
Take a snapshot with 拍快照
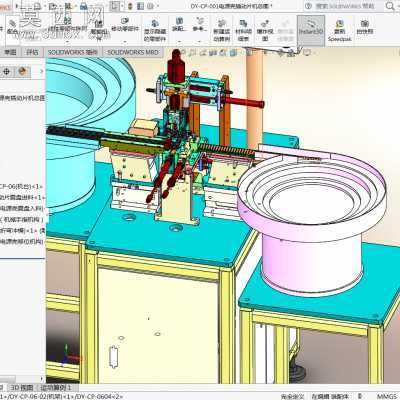365,27
